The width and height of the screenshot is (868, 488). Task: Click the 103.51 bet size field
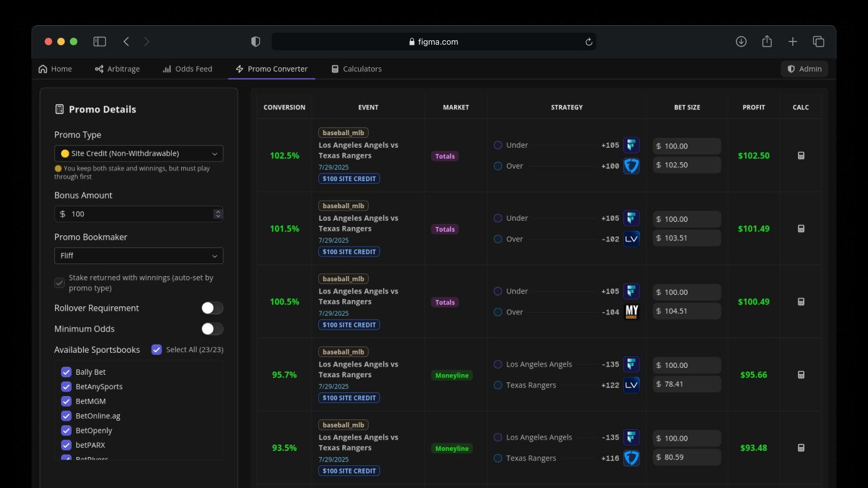click(687, 238)
